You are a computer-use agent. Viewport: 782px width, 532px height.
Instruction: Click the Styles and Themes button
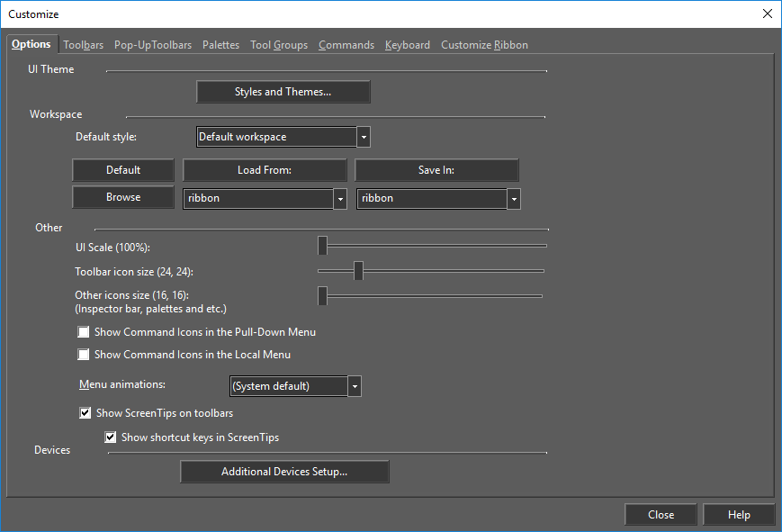click(x=283, y=92)
